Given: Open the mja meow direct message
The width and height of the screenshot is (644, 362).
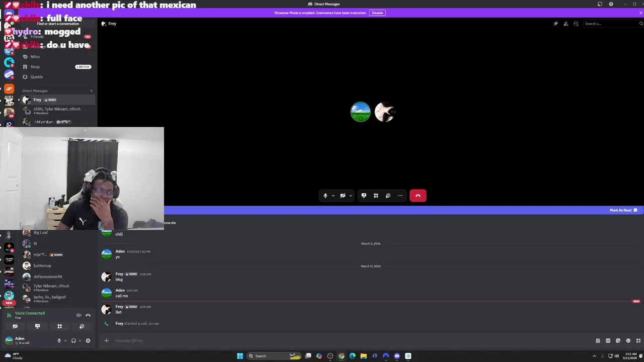Looking at the screenshot, I should pos(58,254).
